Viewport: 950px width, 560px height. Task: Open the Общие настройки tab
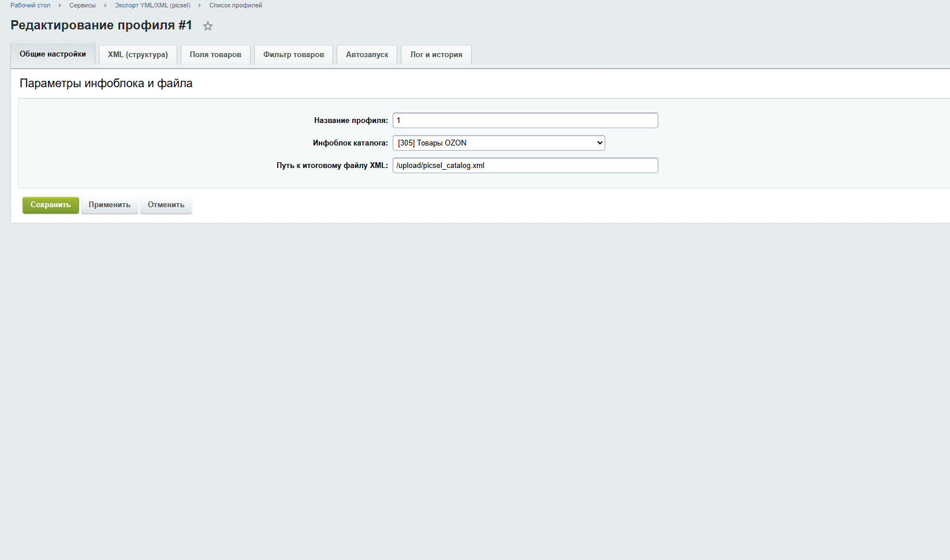click(53, 54)
